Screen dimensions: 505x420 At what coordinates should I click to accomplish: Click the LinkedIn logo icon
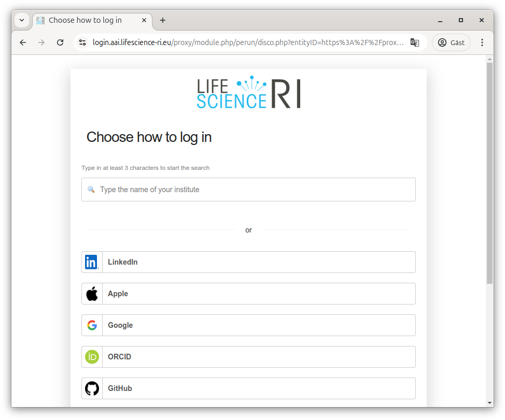click(x=92, y=262)
